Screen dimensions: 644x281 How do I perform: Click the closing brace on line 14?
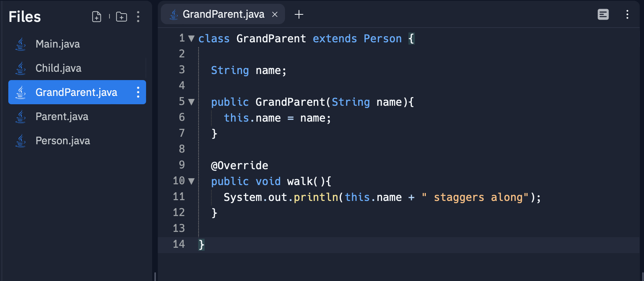(x=202, y=245)
